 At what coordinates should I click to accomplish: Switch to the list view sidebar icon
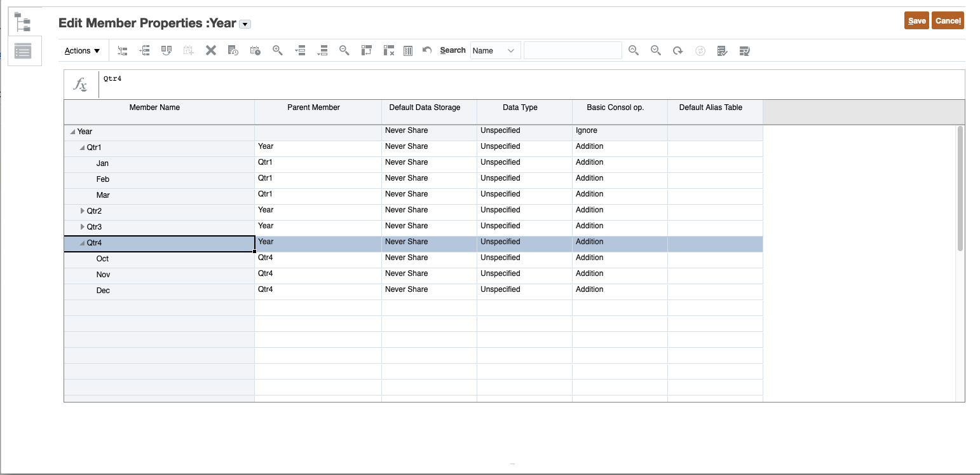(24, 52)
